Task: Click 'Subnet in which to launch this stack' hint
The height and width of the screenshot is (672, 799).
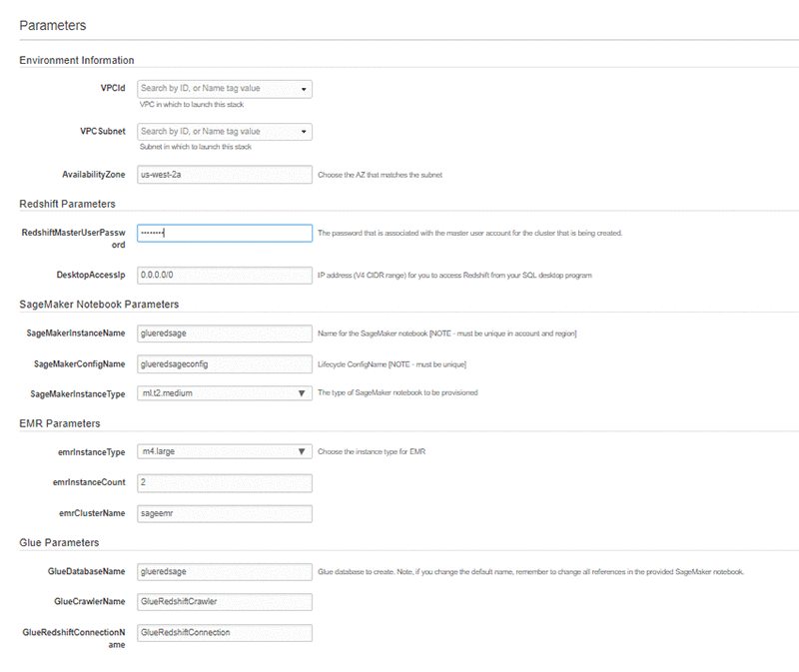Action: (196, 147)
